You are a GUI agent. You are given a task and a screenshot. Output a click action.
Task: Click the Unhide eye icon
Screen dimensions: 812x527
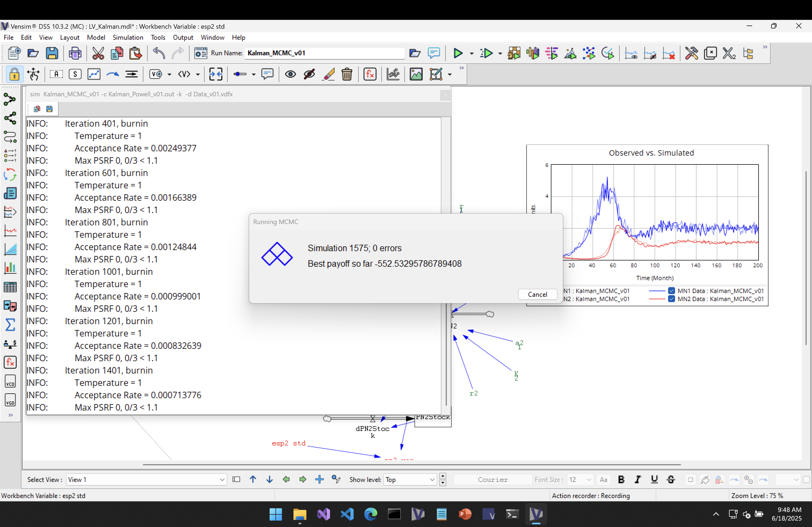pyautogui.click(x=290, y=74)
